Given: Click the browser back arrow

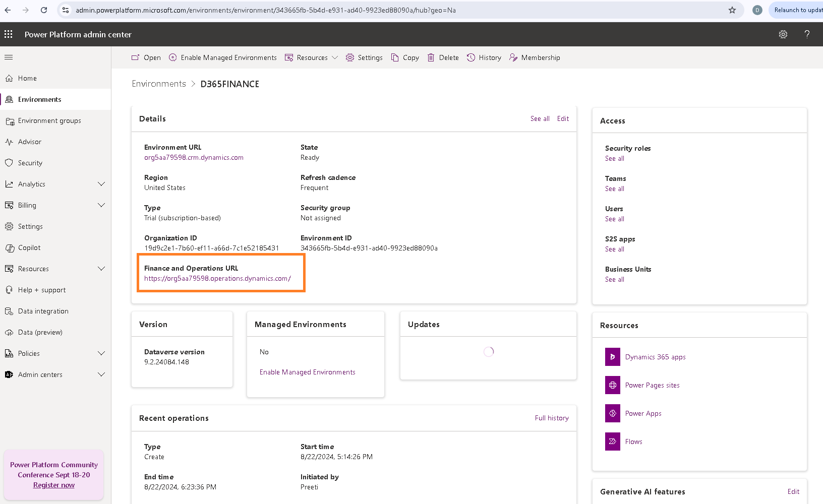Looking at the screenshot, I should click(8, 10).
